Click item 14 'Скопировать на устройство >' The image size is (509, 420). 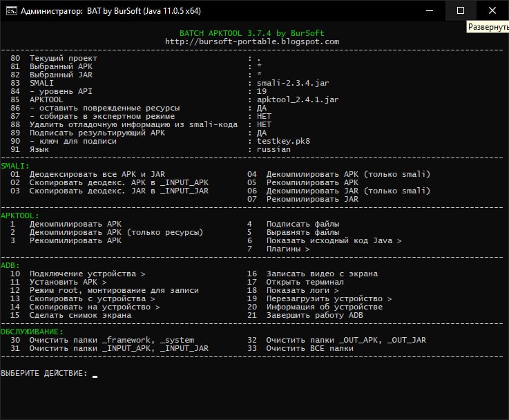(x=85, y=307)
